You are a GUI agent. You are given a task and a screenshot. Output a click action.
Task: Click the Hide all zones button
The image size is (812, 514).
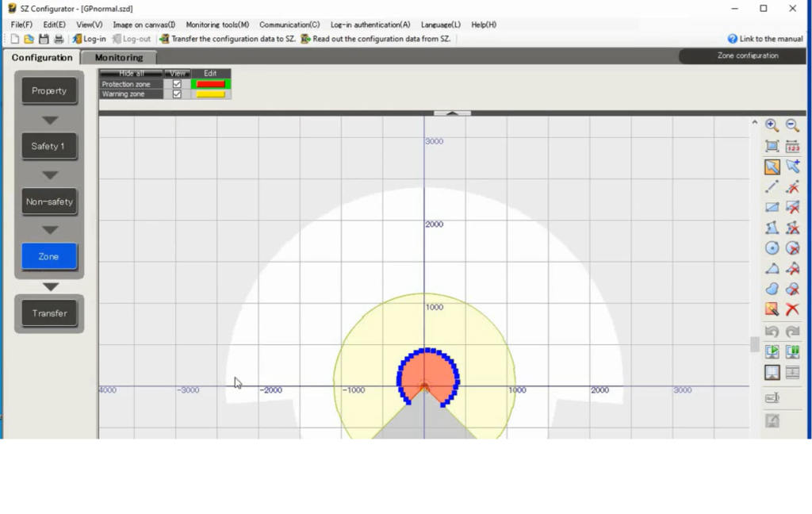tap(131, 73)
